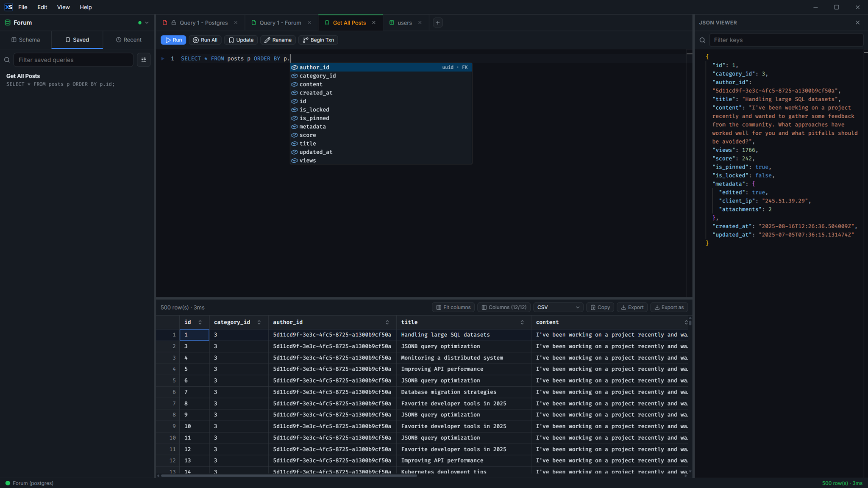Click the run-line arrow in editor gutter

click(162, 59)
